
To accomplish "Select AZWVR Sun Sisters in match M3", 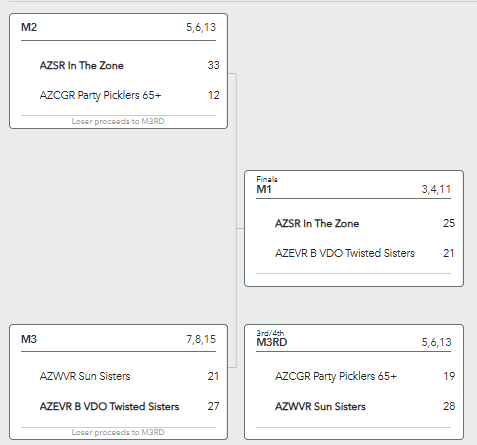I will point(85,376).
